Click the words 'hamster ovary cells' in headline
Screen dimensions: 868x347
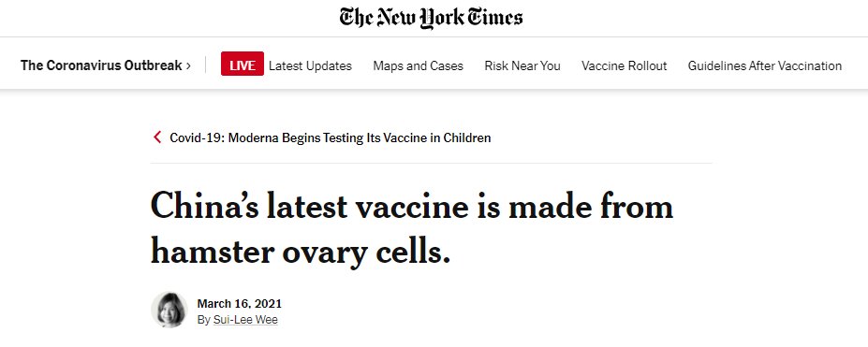(300, 253)
